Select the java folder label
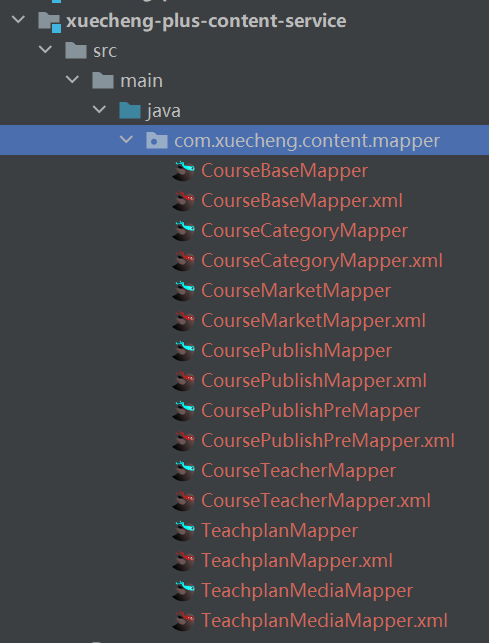Image resolution: width=489 pixels, height=643 pixels. (x=164, y=112)
